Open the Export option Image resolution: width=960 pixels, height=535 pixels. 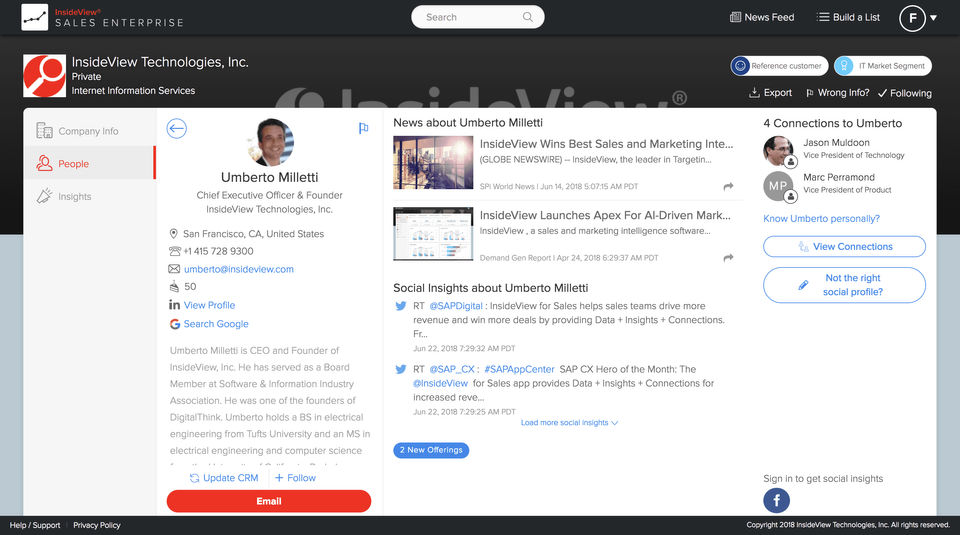[770, 93]
